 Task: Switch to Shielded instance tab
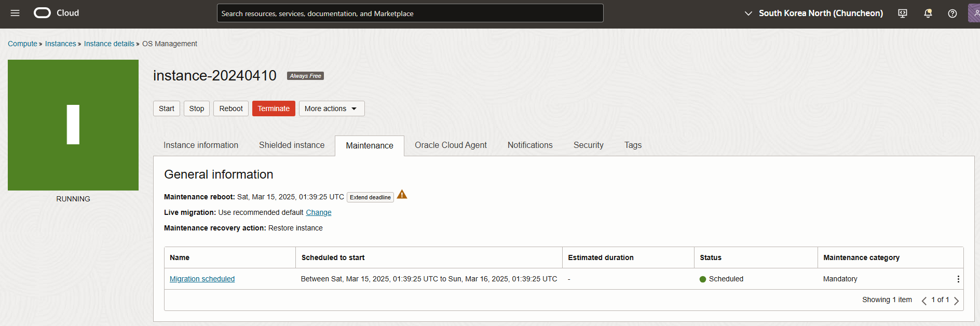pyautogui.click(x=292, y=145)
